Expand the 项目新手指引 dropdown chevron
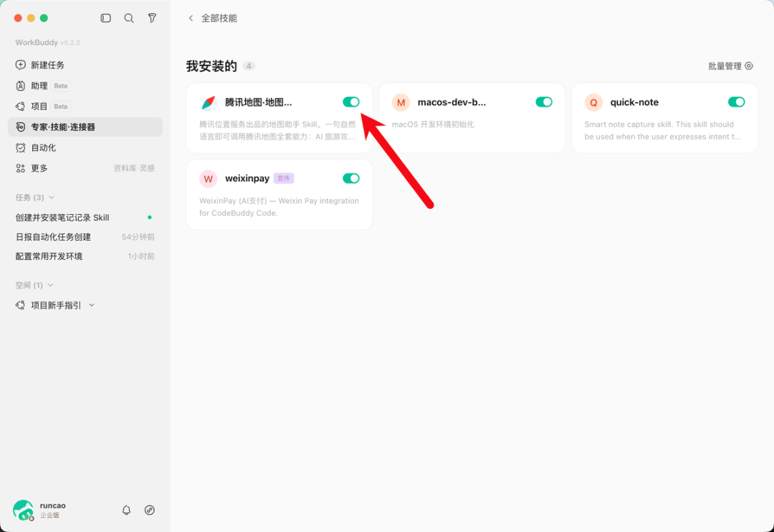 point(91,305)
